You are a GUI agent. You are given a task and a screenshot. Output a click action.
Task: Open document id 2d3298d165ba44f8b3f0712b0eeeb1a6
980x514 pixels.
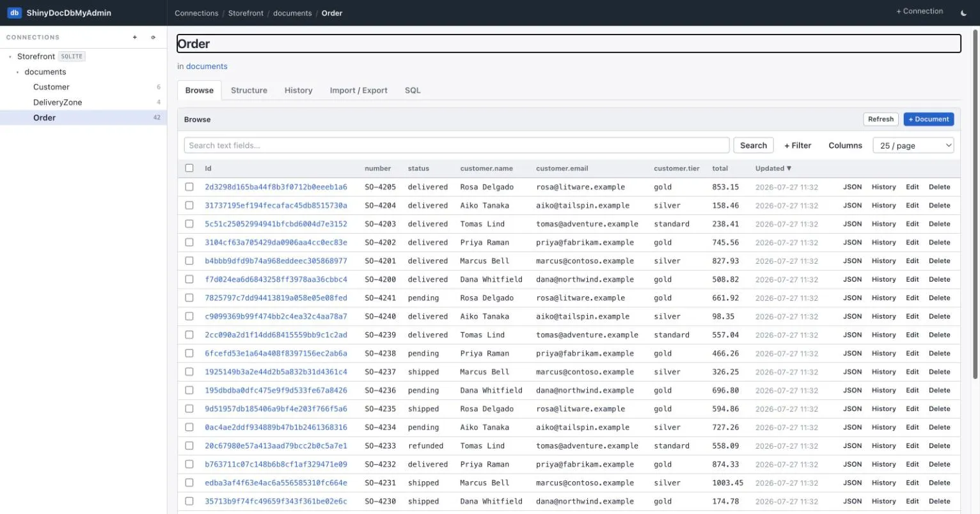[276, 187]
